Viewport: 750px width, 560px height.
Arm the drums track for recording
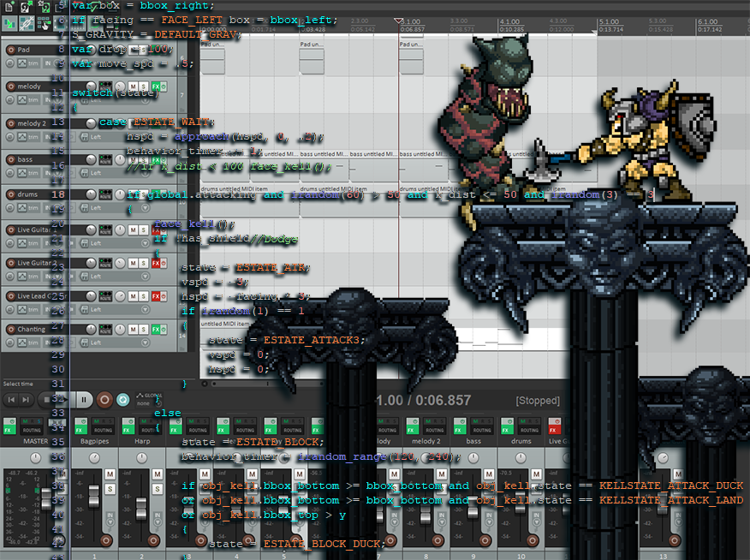click(10, 194)
